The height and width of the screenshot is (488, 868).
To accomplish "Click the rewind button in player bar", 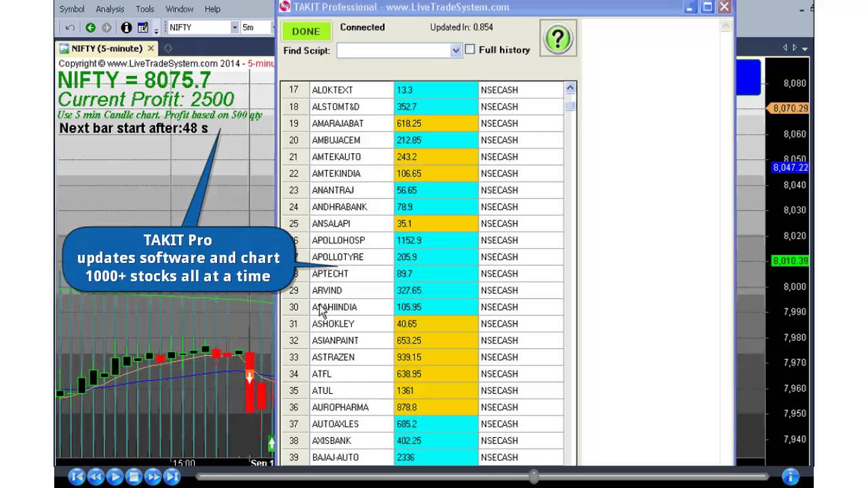I will pos(96,476).
